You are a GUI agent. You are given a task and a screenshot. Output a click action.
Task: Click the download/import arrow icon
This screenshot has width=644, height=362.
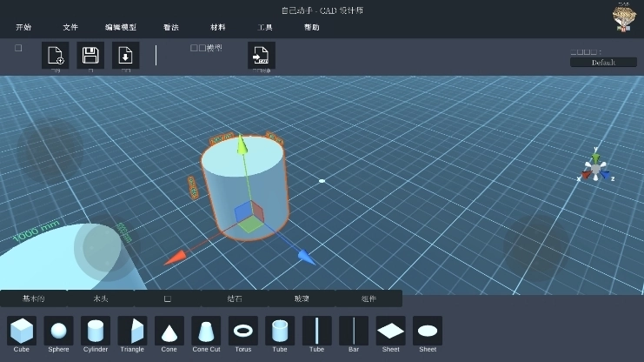[x=125, y=56]
